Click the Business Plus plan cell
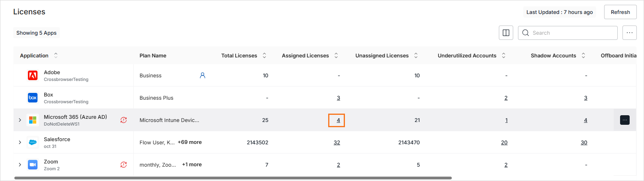 (156, 98)
